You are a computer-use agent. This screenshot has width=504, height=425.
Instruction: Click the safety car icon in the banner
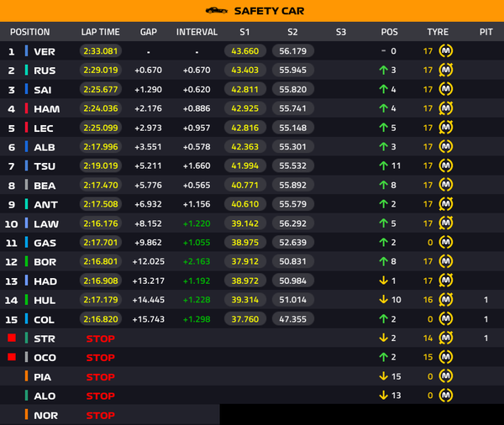(x=217, y=11)
